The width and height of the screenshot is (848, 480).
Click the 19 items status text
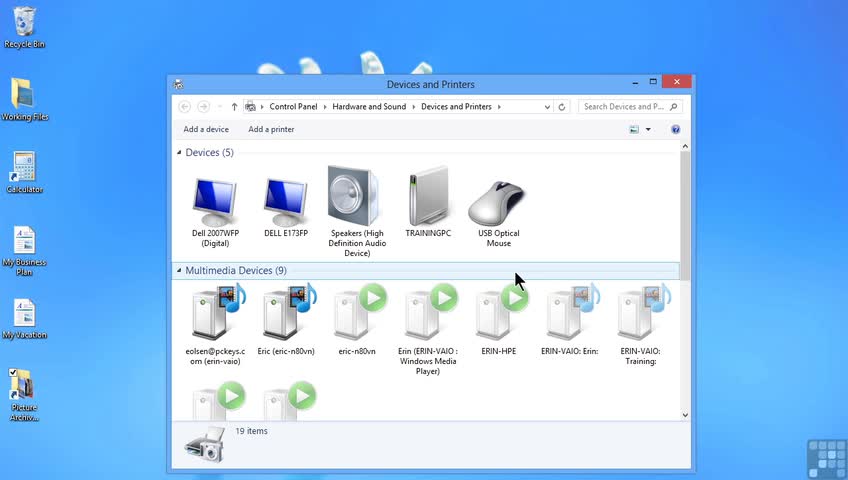click(251, 431)
